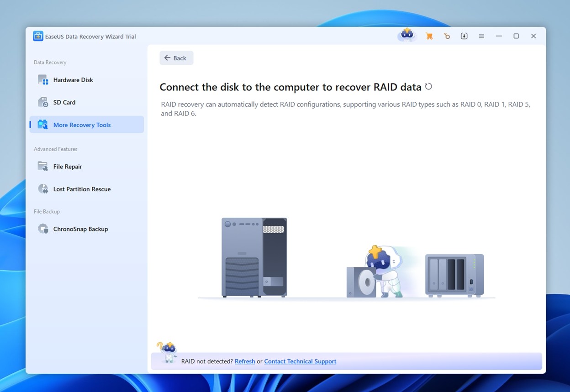Click the 'Advanced Features' section label
Image resolution: width=570 pixels, height=392 pixels.
(56, 149)
